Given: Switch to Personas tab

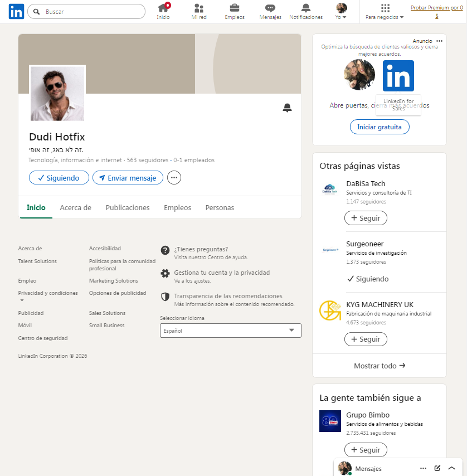Looking at the screenshot, I should pyautogui.click(x=220, y=208).
